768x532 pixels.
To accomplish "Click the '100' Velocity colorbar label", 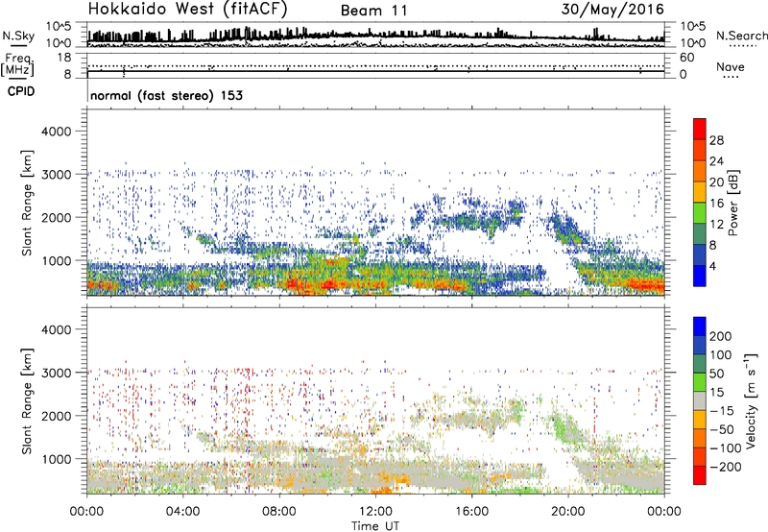I will (721, 355).
